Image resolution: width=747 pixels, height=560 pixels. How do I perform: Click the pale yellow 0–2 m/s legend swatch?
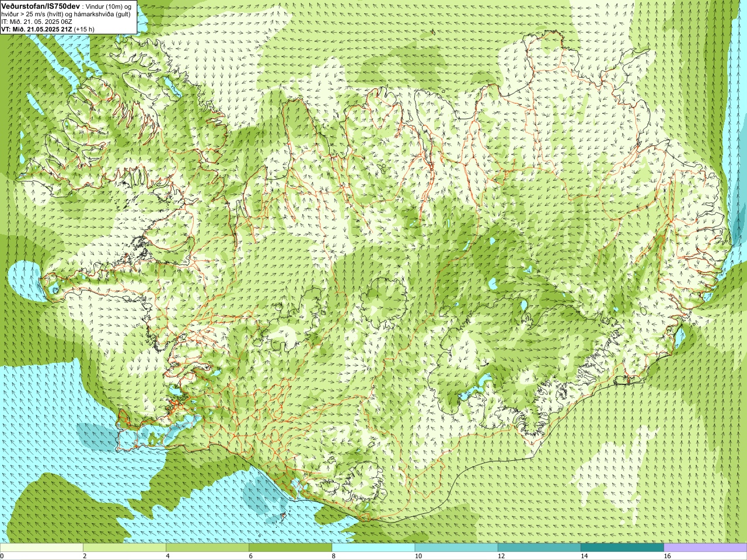pos(41,548)
